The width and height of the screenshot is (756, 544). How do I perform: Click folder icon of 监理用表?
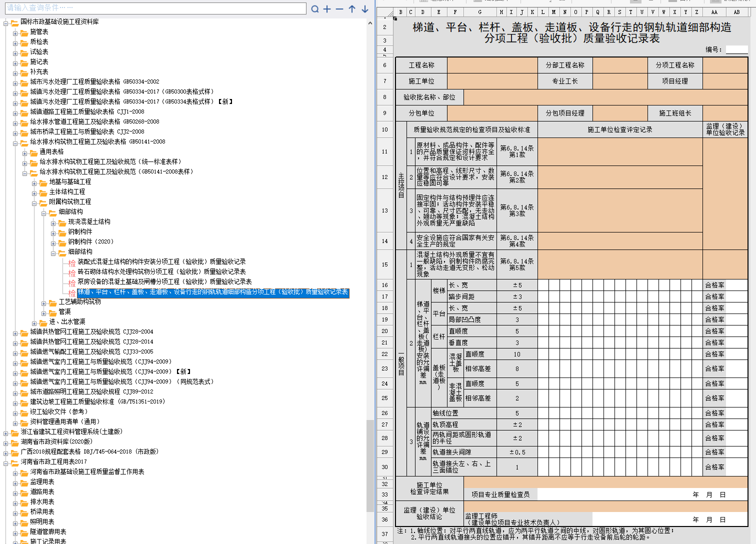(x=24, y=482)
